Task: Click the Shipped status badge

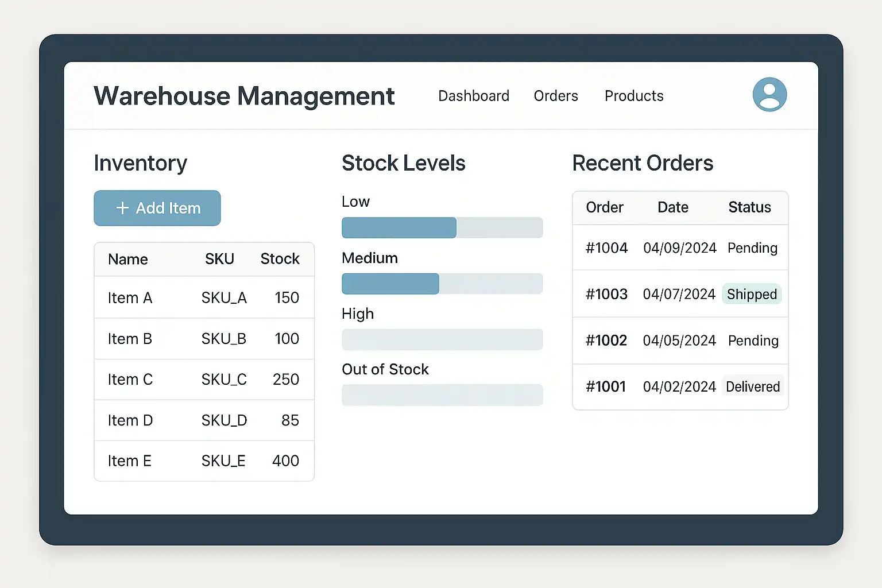Action: [751, 294]
